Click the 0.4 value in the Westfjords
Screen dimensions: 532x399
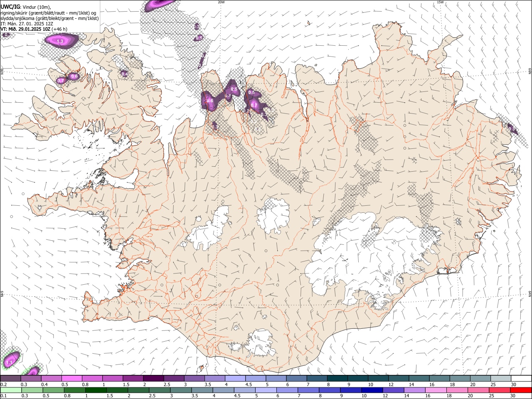click(x=124, y=74)
